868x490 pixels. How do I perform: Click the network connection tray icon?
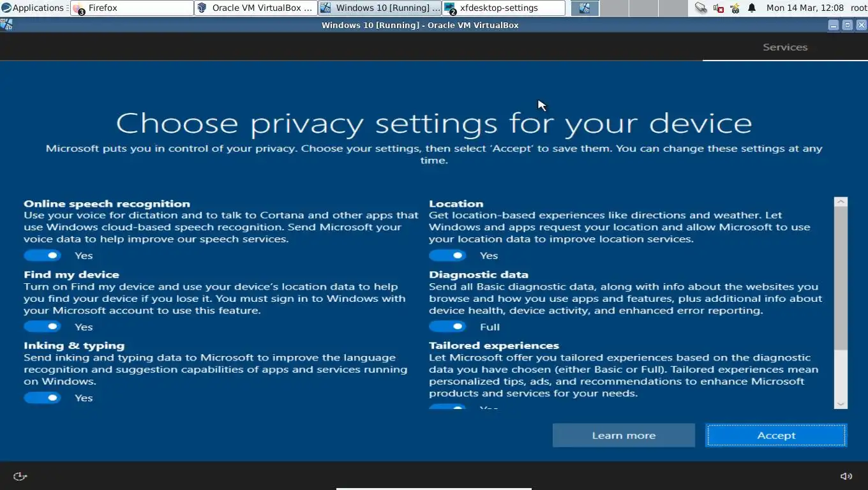pyautogui.click(x=701, y=8)
